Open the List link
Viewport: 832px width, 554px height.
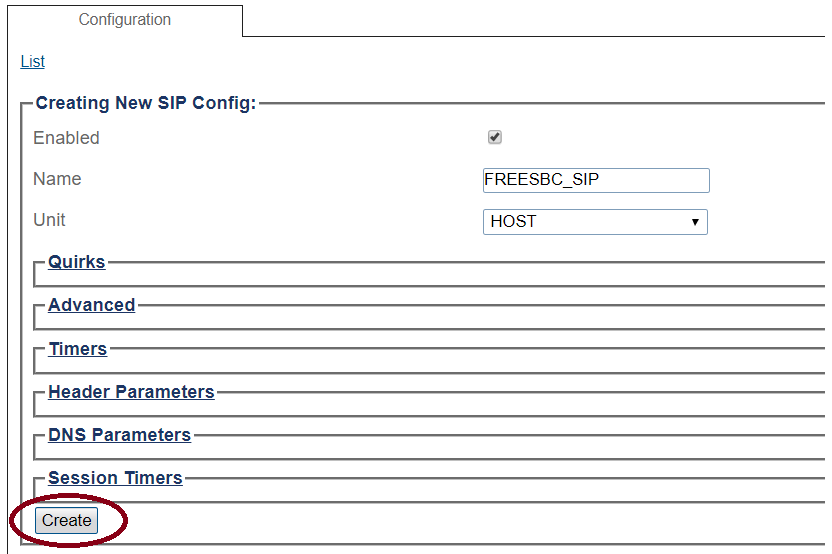click(33, 62)
